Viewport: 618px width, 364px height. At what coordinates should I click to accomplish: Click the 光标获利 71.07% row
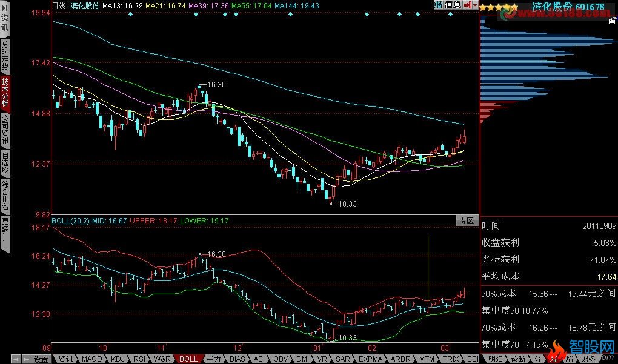[x=549, y=260]
